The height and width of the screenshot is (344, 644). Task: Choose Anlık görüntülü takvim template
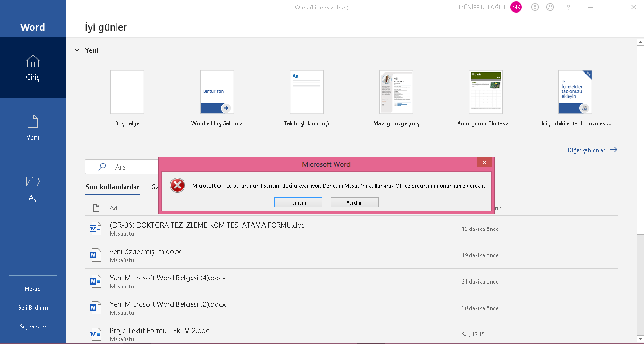(486, 92)
